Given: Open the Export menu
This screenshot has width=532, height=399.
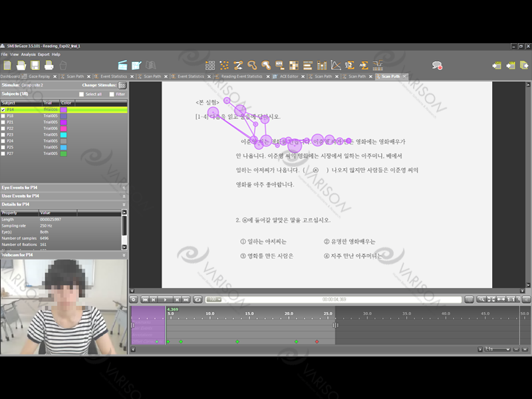Looking at the screenshot, I should (43, 55).
